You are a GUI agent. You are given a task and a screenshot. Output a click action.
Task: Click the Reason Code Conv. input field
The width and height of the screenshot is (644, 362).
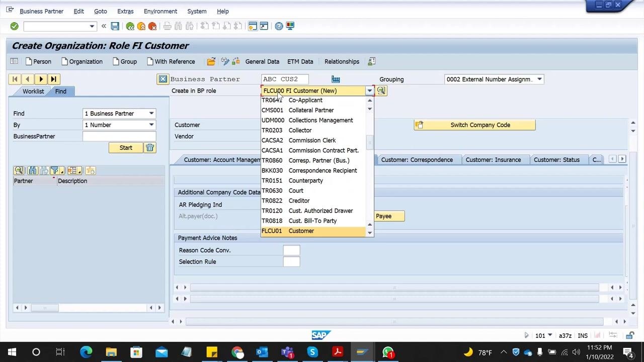tap(291, 250)
